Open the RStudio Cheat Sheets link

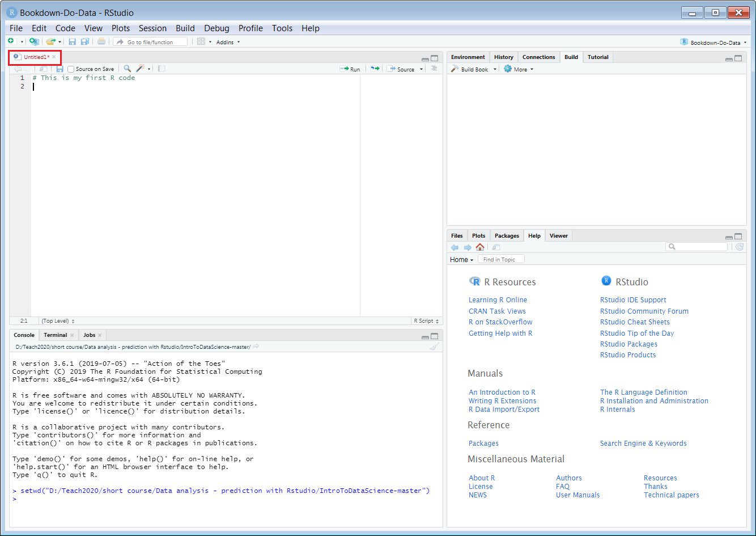(x=635, y=322)
